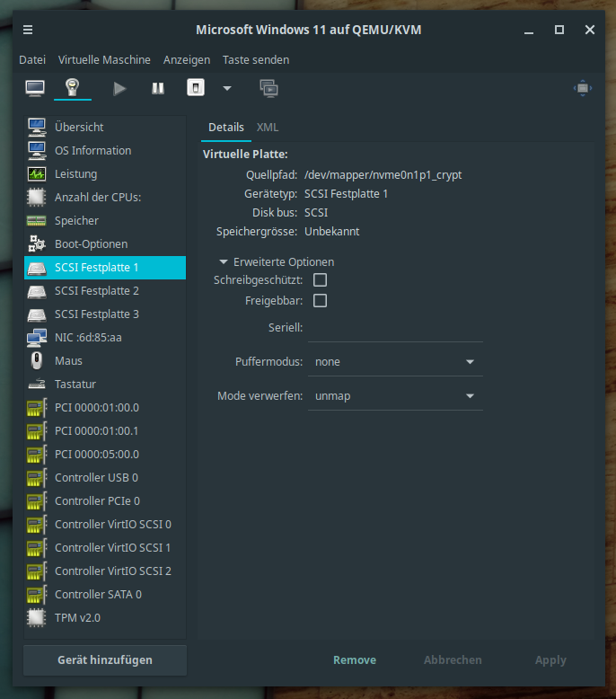Screen dimensions: 616x699
Task: Open Leistung performance entry
Action: (105, 174)
